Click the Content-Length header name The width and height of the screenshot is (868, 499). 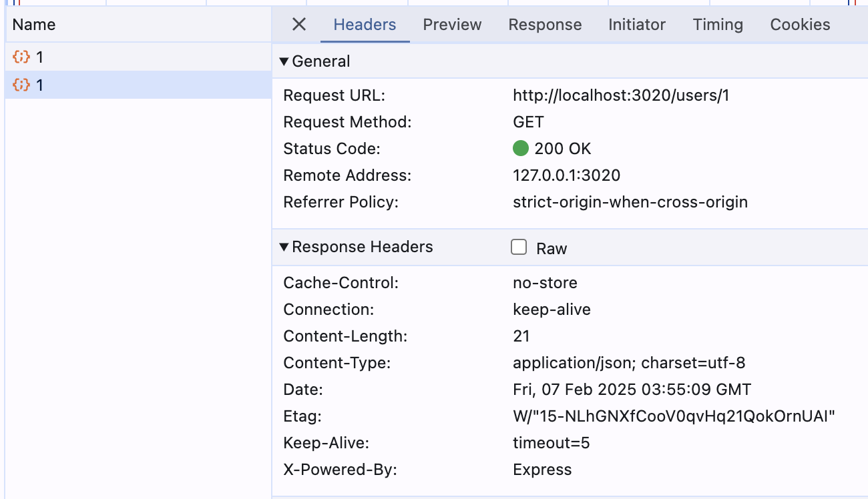[x=345, y=336]
